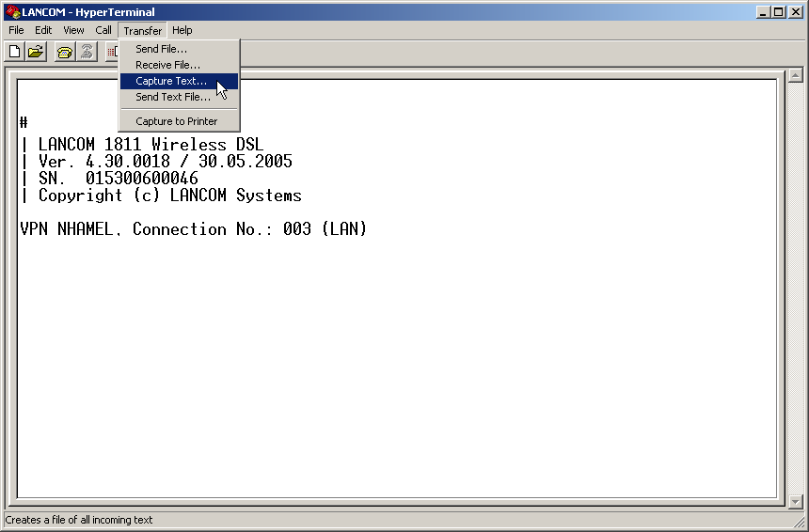Screen dimensions: 809x532
Task: Open the Edit menu
Action: (x=43, y=30)
